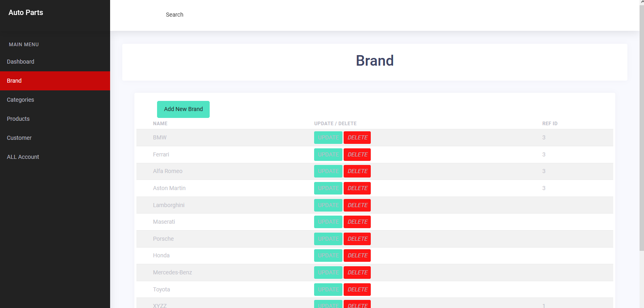This screenshot has height=308, width=644.
Task: Click Add New Brand button
Action: 183,109
